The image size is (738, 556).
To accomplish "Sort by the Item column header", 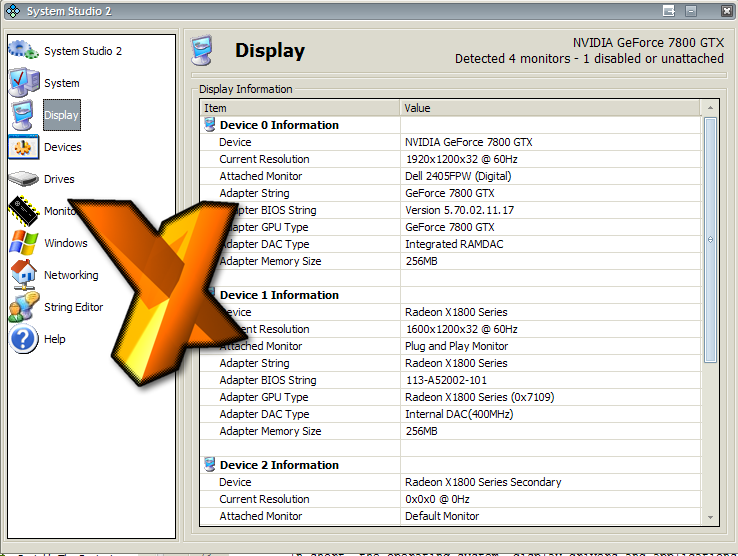I will coord(300,108).
